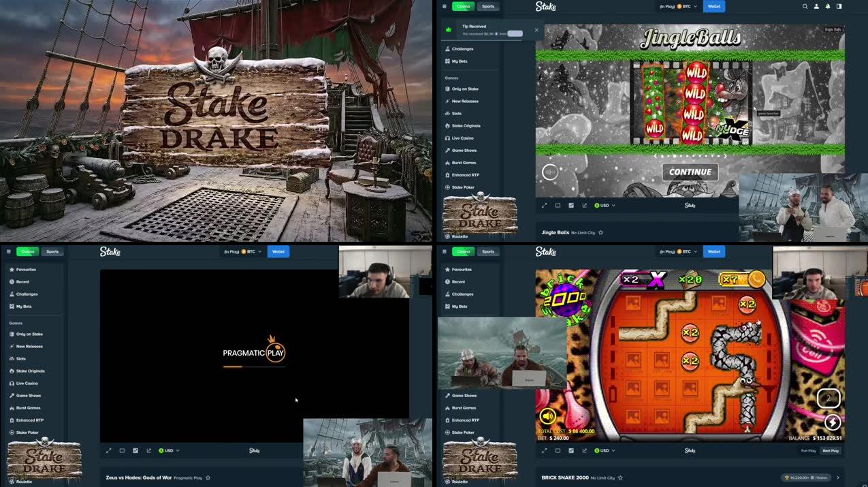Click CONTINUE in the Jingle Balls game
This screenshot has height=487, width=868.
(690, 172)
